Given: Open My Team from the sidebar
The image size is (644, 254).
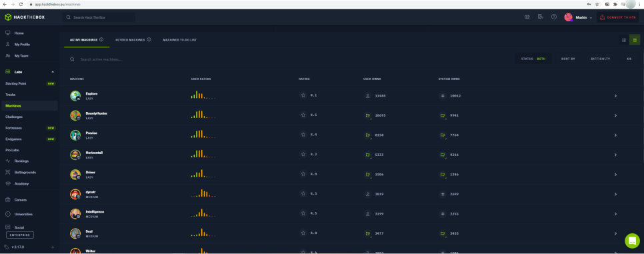Looking at the screenshot, I should [21, 55].
